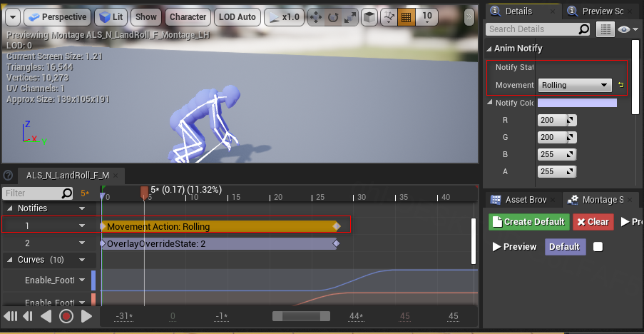
Task: Click the play in reverse button
Action: 46,315
